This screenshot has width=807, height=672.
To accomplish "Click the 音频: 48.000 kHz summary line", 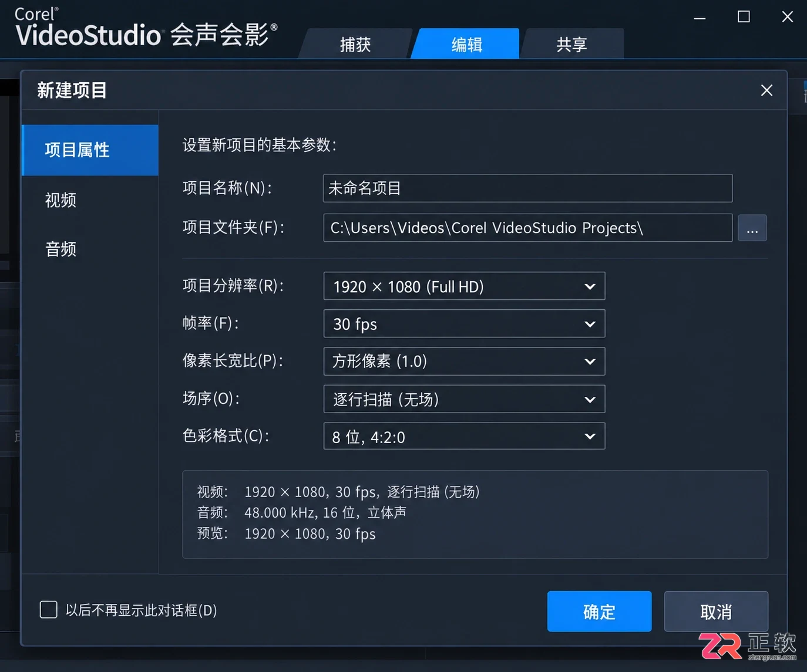I will point(302,512).
